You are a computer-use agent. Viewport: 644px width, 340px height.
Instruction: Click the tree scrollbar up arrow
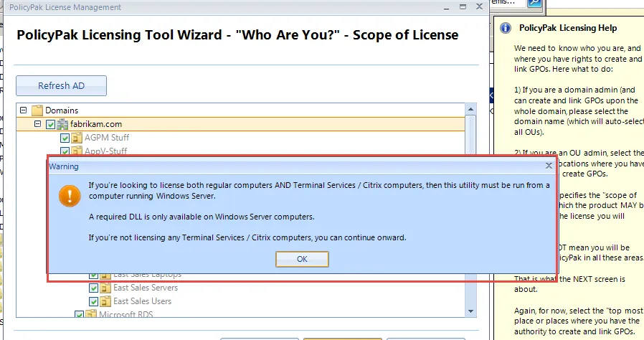[471, 109]
